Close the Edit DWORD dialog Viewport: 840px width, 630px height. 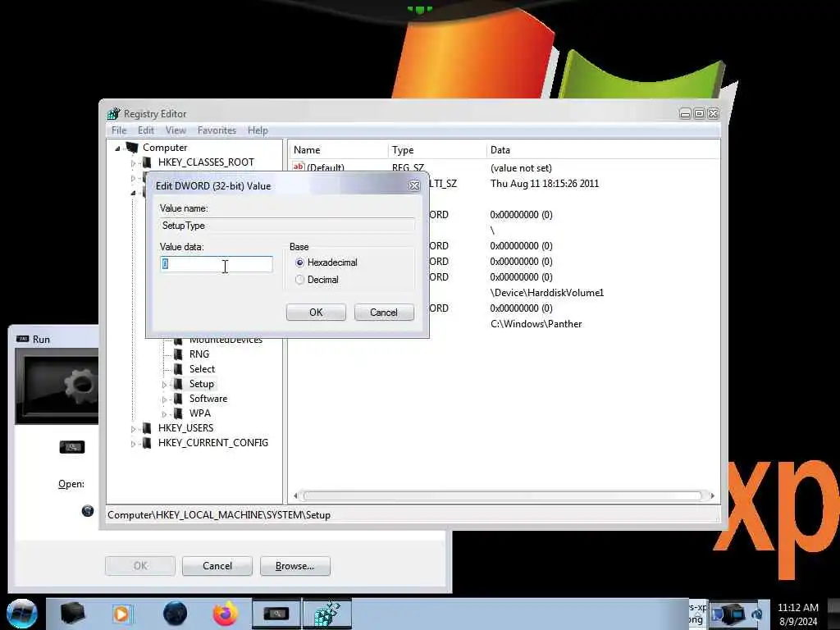[414, 186]
